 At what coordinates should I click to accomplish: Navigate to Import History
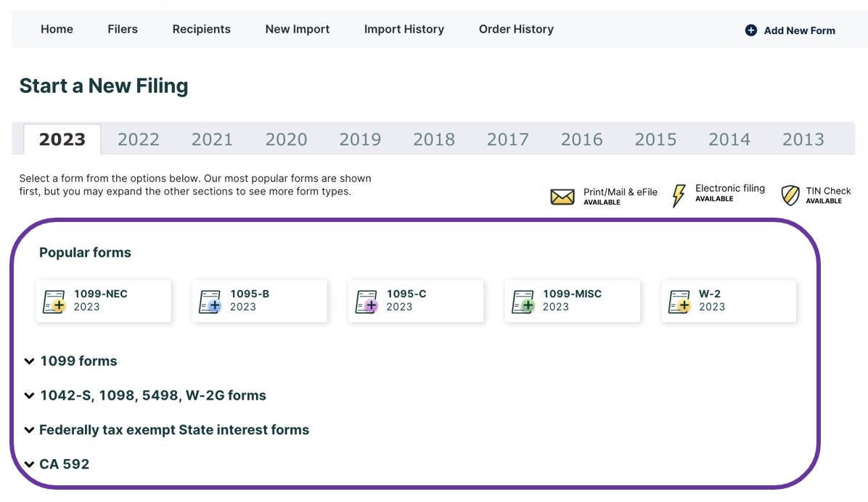(404, 30)
